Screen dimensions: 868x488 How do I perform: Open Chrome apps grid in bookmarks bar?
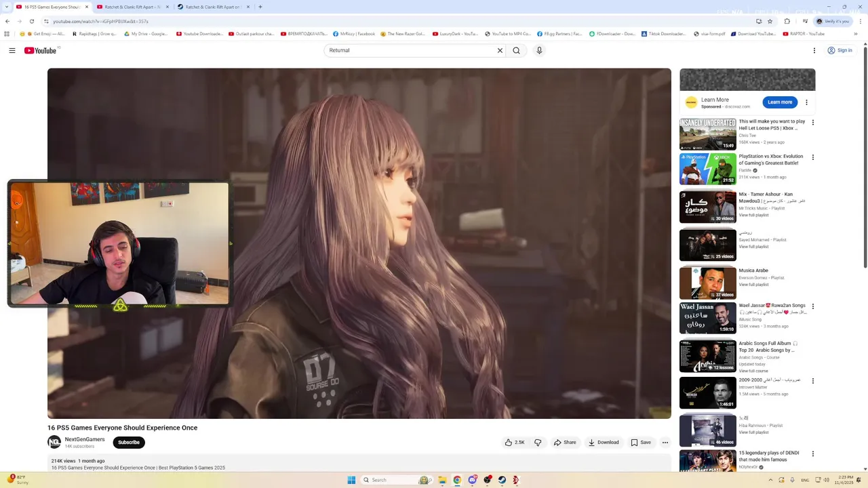coord(7,34)
